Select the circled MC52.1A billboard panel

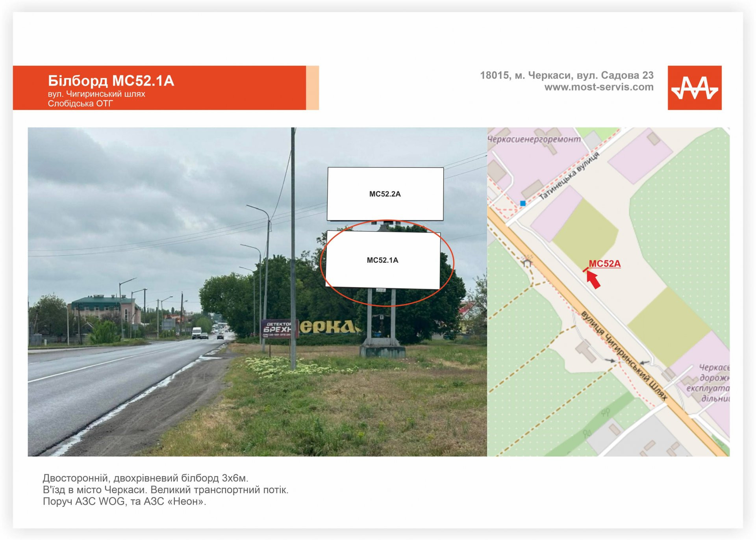[x=382, y=260]
